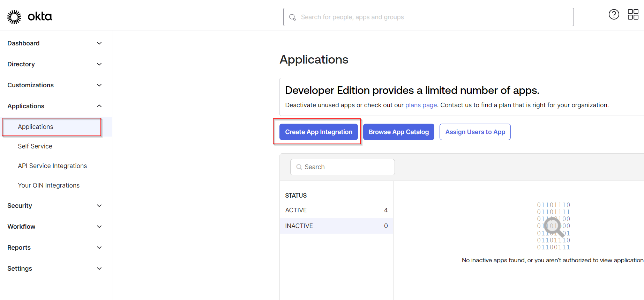Open the apps grid icon
Screen dimensions: 644x300
pos(633,14)
